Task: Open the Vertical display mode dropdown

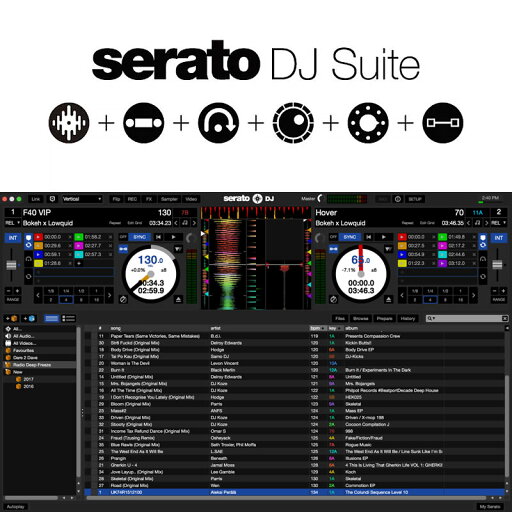Action: (82, 199)
